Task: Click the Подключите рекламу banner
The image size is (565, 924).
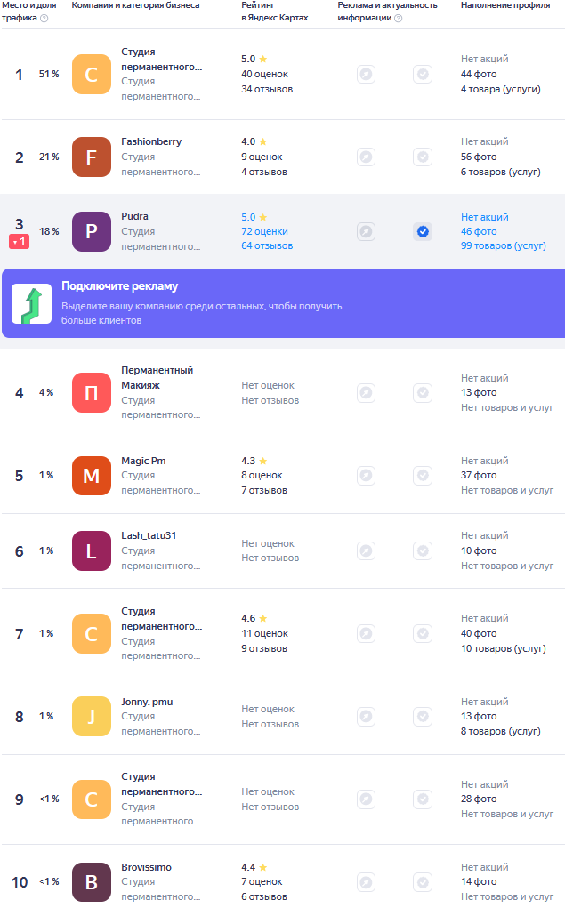Action: (x=283, y=303)
